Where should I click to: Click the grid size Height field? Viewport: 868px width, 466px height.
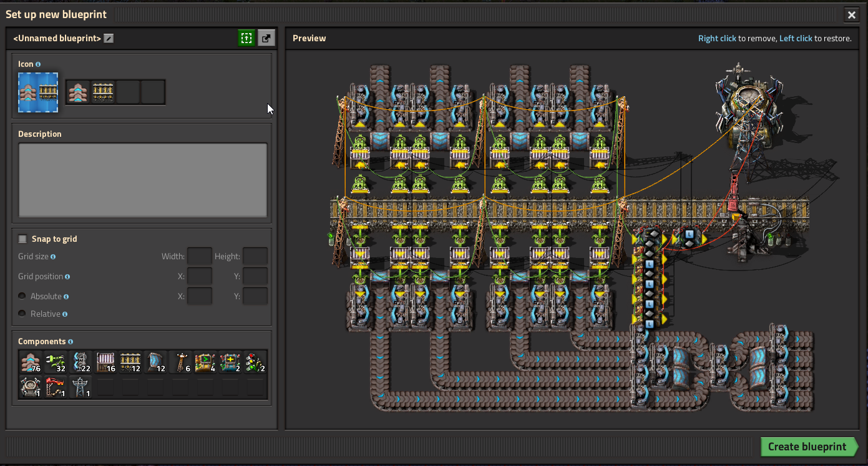click(x=255, y=256)
